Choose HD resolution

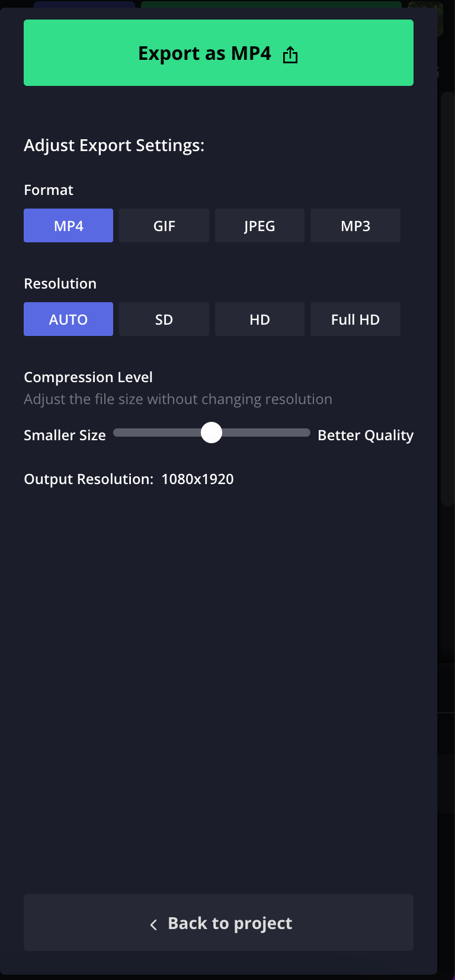pyautogui.click(x=259, y=319)
